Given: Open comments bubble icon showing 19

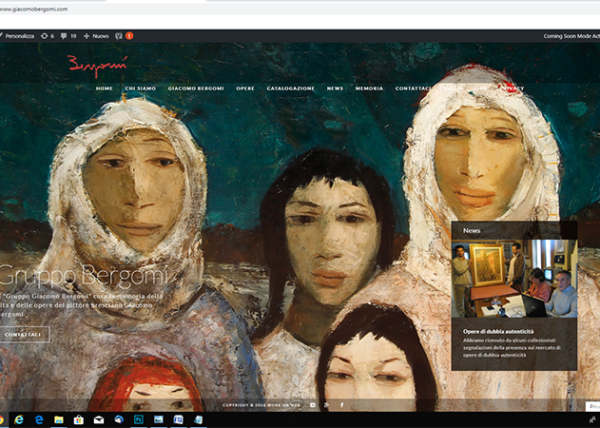Looking at the screenshot, I should coord(64,36).
